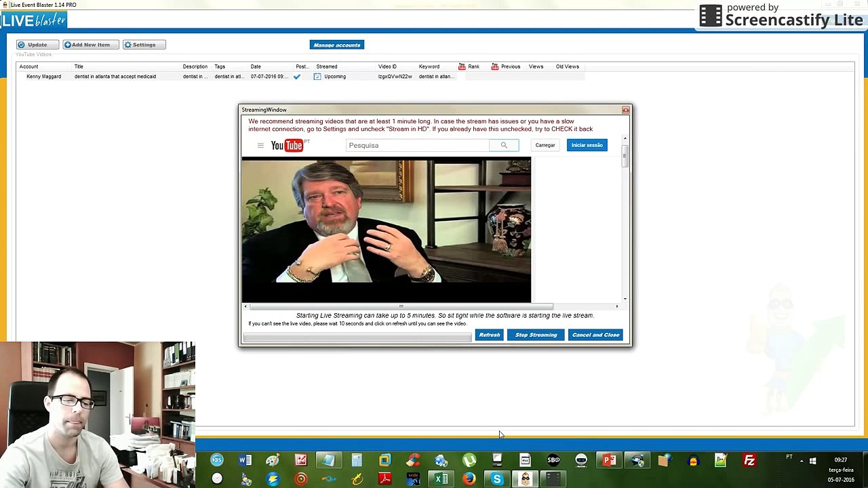Click Cancel and Close

click(x=595, y=335)
